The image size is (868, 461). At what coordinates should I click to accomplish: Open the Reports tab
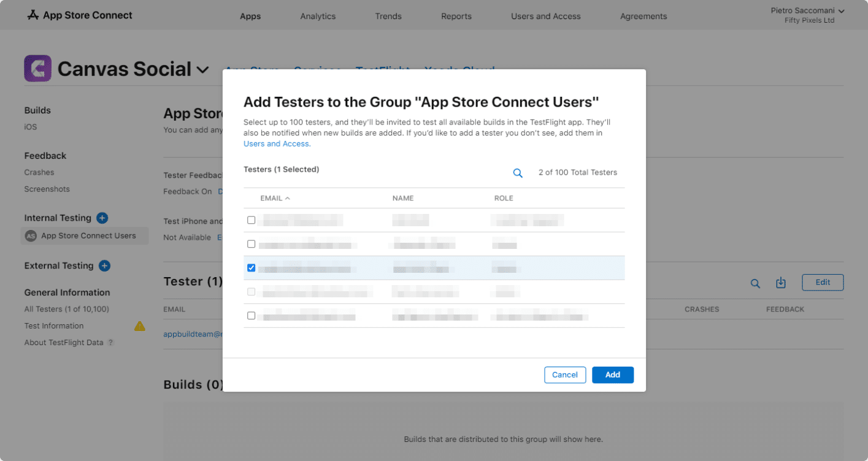456,17
